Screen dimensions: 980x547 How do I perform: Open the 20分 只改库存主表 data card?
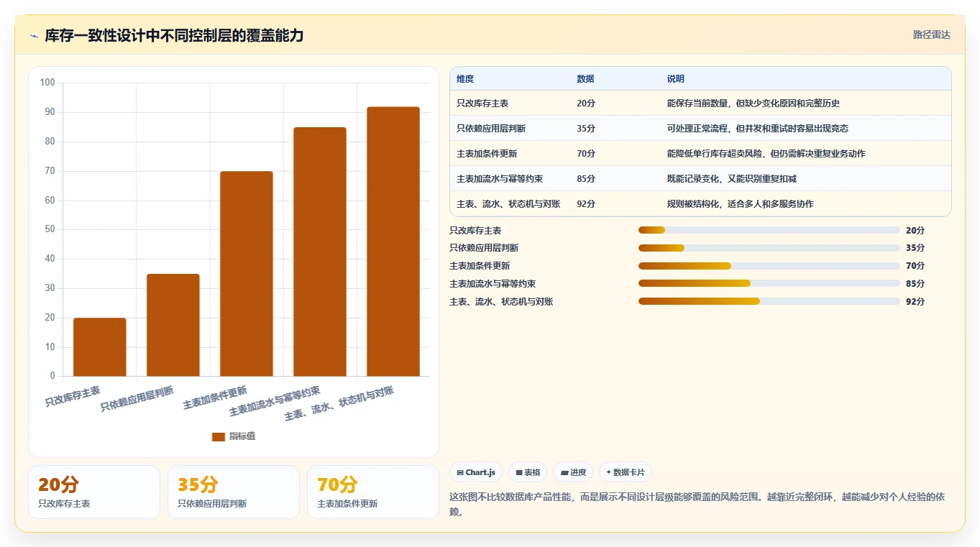(94, 492)
